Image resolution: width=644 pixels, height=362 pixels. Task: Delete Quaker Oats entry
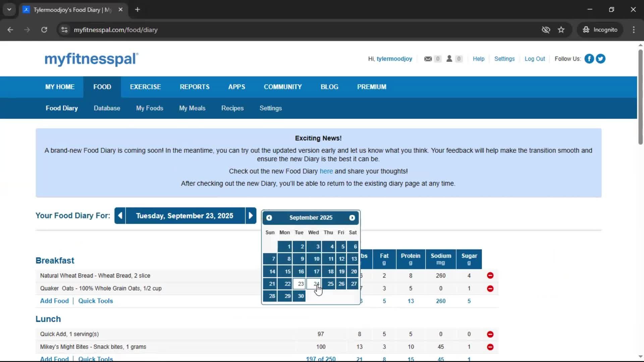pos(490,289)
